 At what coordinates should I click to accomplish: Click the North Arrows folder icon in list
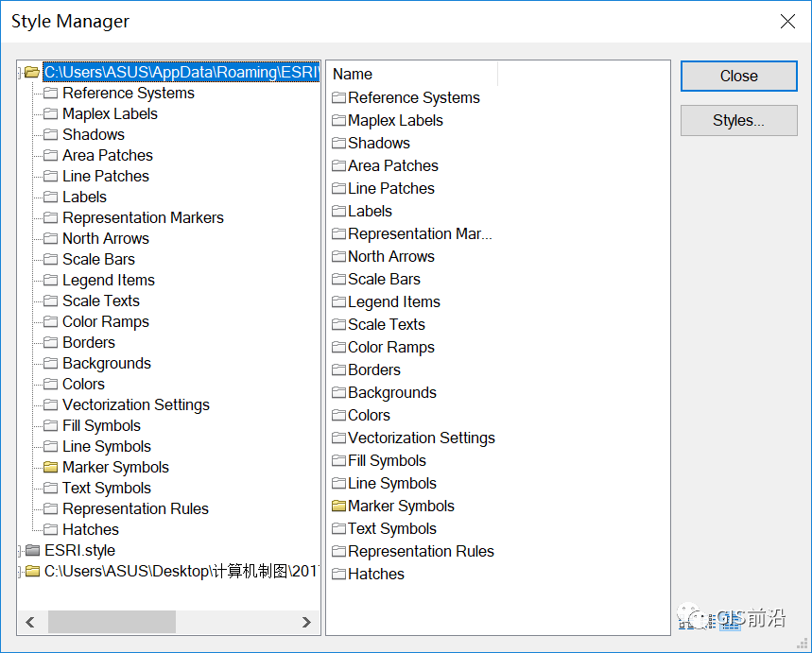point(339,256)
